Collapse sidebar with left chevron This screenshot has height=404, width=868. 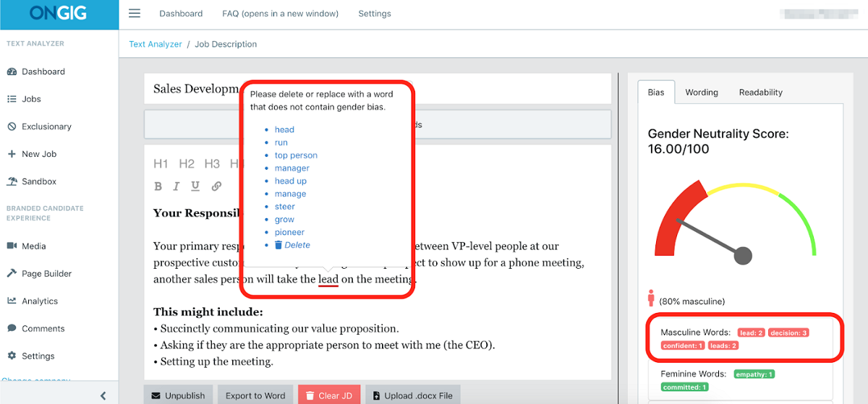point(103,395)
